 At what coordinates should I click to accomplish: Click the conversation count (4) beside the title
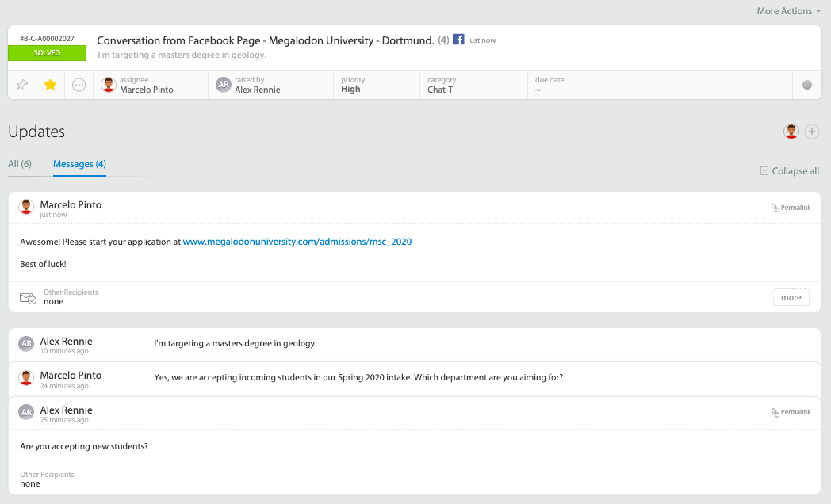(x=443, y=40)
